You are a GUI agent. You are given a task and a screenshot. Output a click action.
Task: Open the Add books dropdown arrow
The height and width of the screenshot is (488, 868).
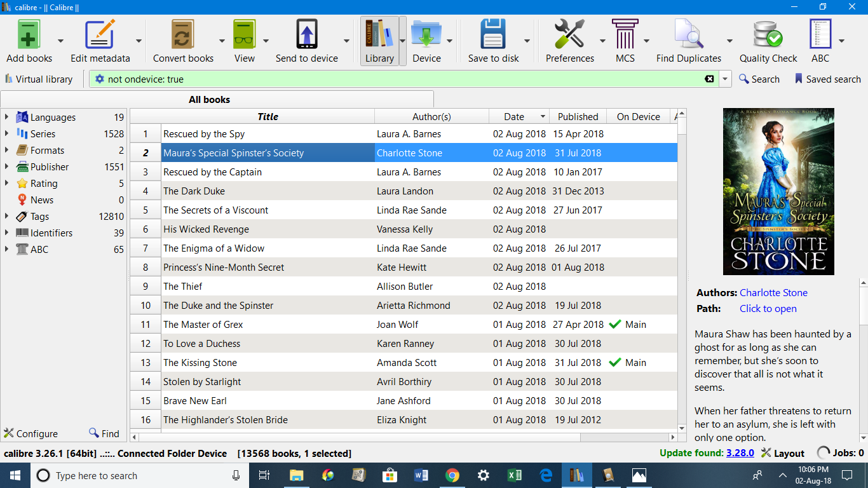[x=60, y=41]
